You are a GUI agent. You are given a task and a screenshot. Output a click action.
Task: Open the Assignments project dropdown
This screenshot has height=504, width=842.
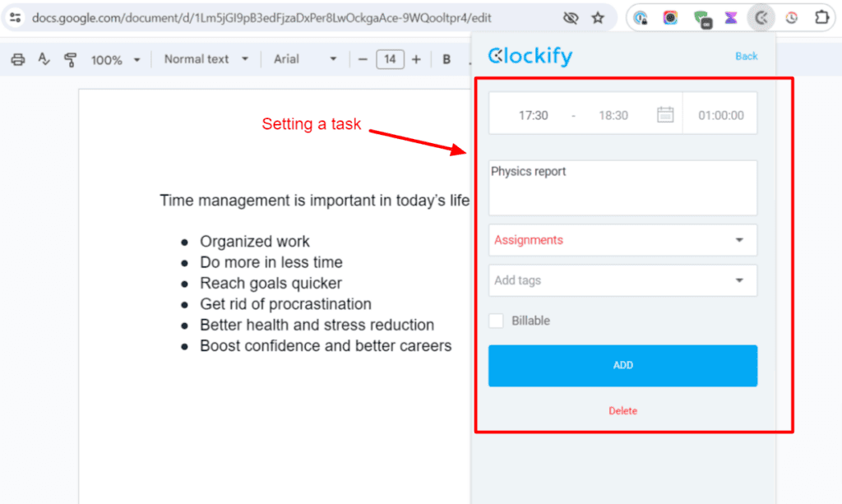[622, 239]
